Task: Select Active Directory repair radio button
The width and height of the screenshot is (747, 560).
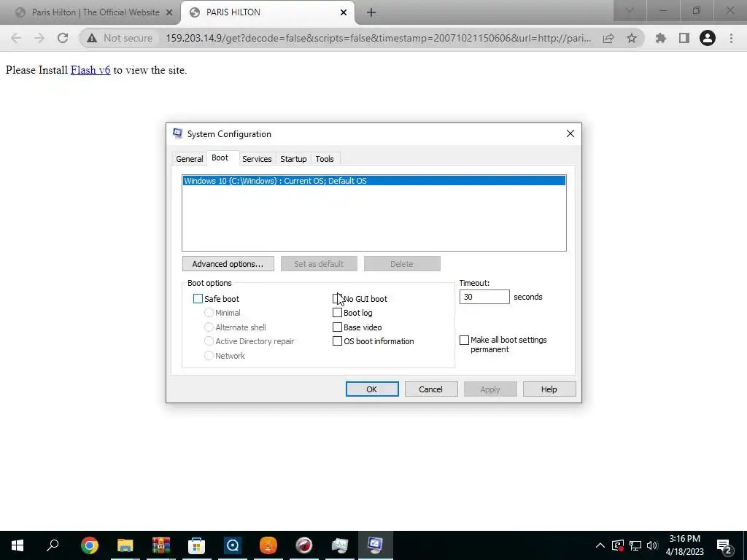Action: pyautogui.click(x=209, y=341)
